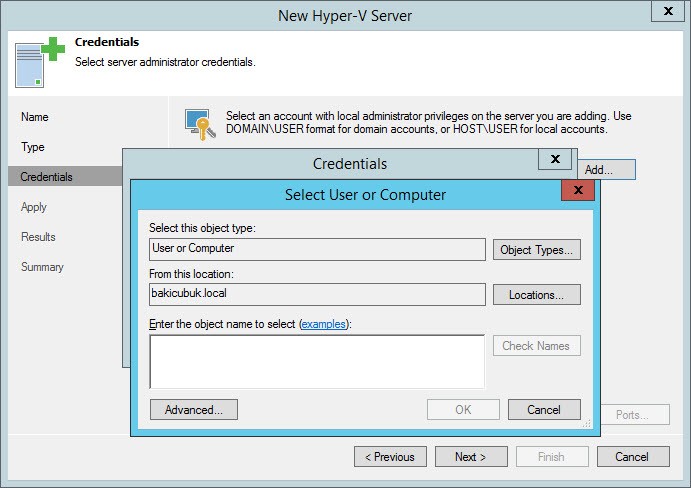This screenshot has height=488, width=691.
Task: Click the 'User or Computer' object type field
Action: tap(317, 249)
